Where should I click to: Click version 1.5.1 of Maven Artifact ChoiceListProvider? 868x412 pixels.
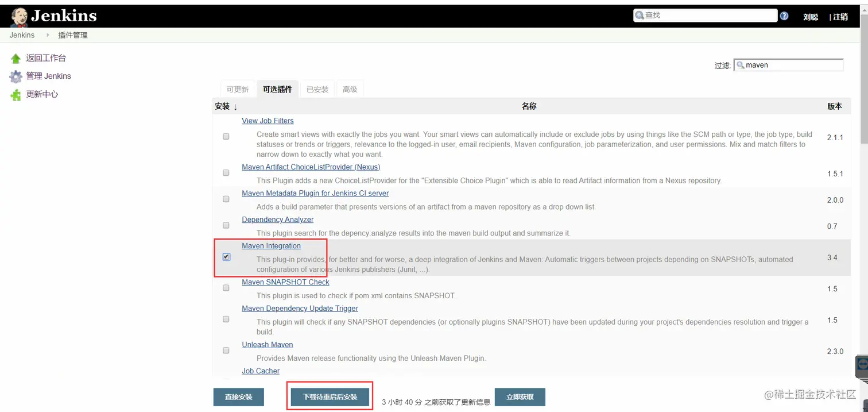click(835, 174)
